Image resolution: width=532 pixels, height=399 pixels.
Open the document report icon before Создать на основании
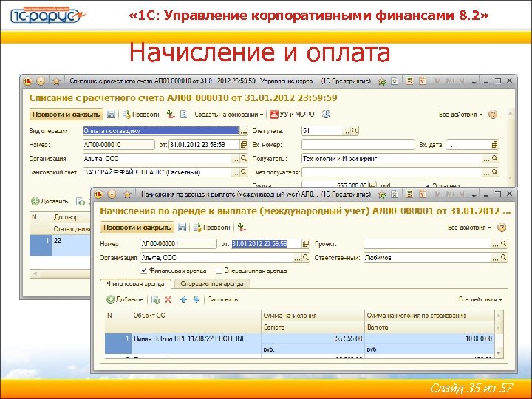click(x=183, y=115)
